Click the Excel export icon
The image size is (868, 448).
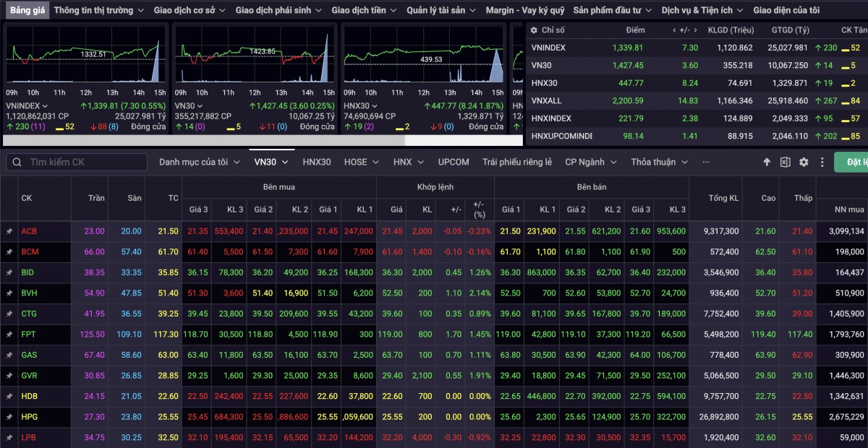pyautogui.click(x=785, y=163)
